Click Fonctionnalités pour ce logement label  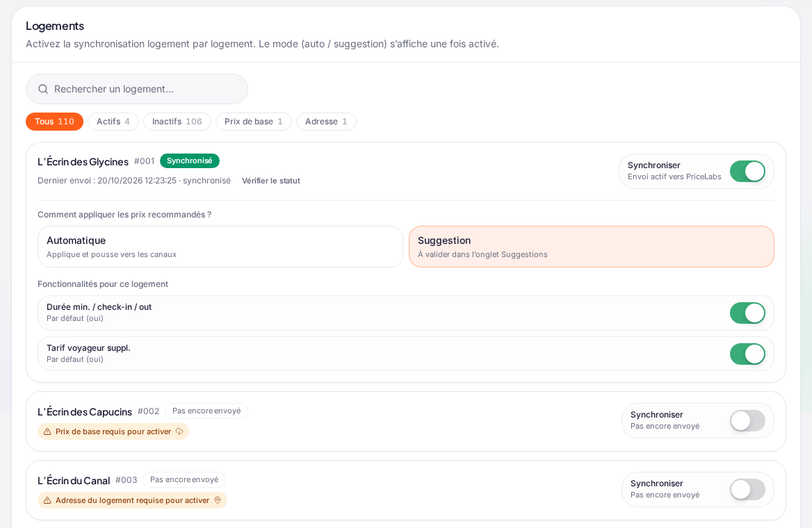(102, 284)
